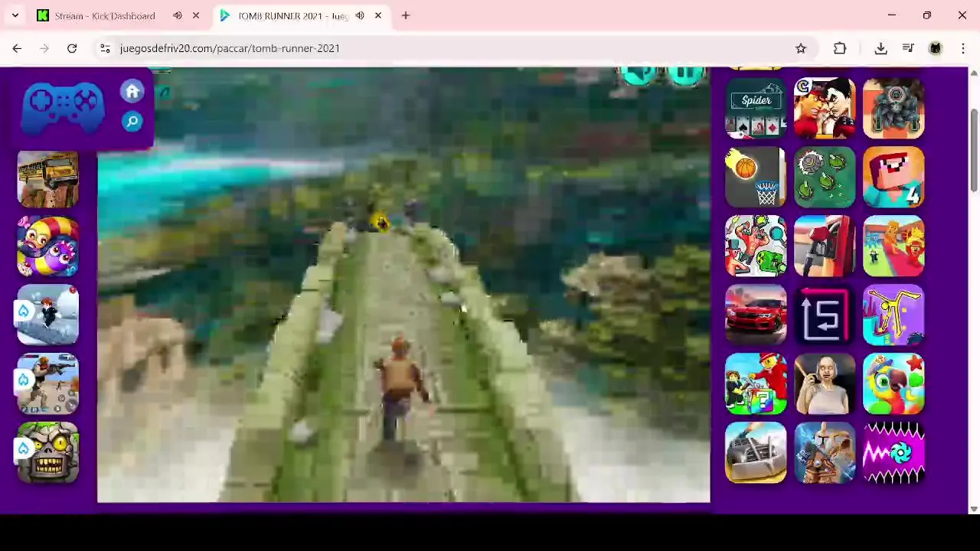Expand the tab search dropdown arrow
The width and height of the screenshot is (980, 551).
click(15, 15)
